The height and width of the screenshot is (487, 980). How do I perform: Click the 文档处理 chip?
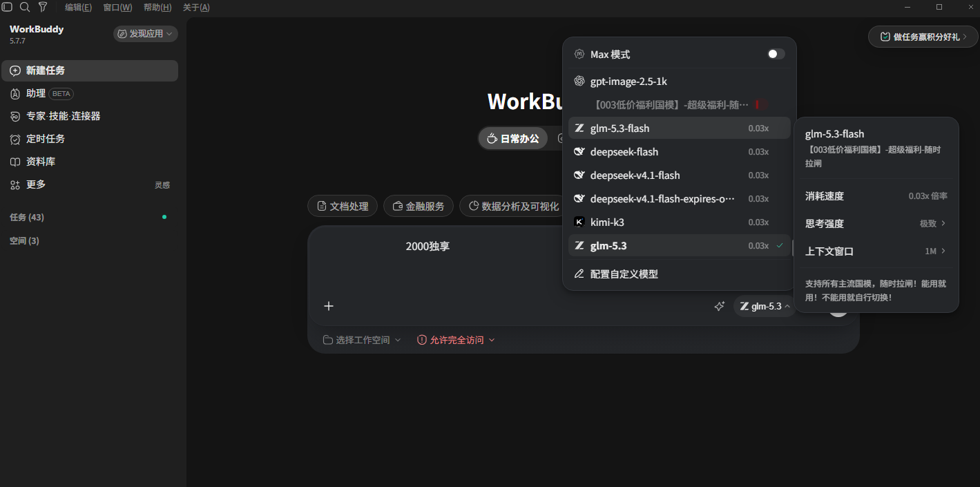(343, 206)
